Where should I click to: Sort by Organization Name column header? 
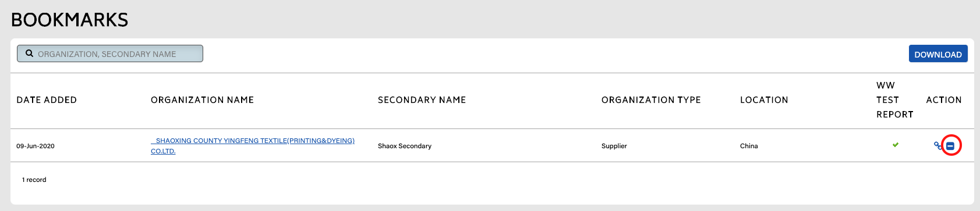tap(202, 100)
